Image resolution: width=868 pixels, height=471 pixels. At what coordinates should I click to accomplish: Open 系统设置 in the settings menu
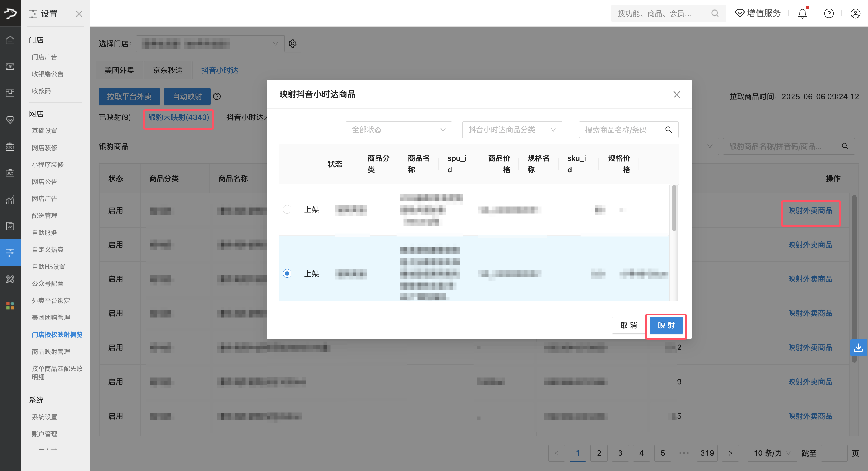[x=45, y=417]
